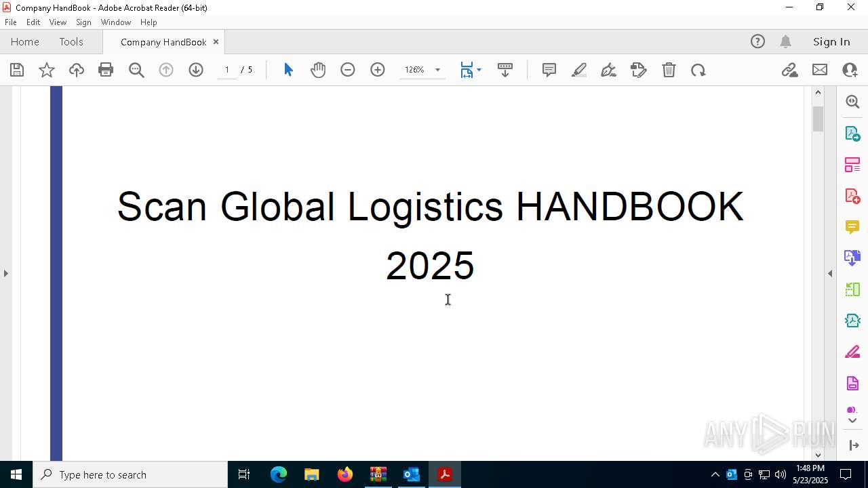The width and height of the screenshot is (868, 488).
Task: Upload file to cloud icon
Action: pos(77,70)
